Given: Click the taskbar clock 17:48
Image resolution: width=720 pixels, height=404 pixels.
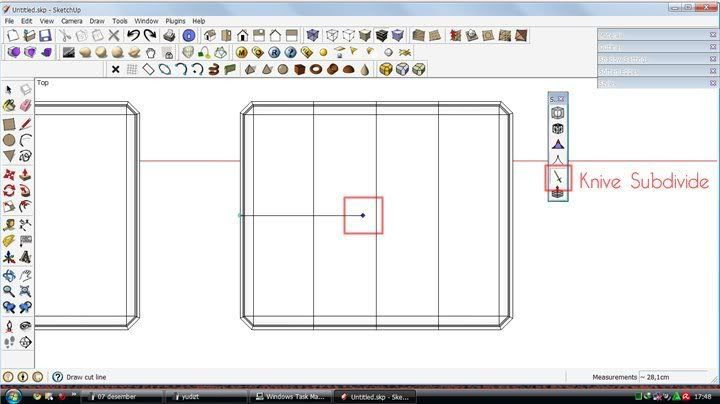Looking at the screenshot, I should 703,396.
